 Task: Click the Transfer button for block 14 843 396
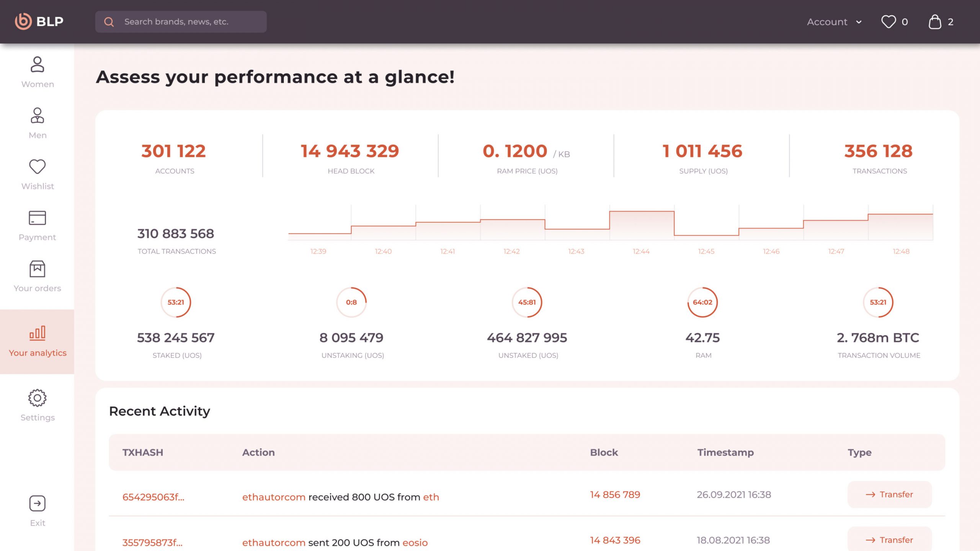[889, 540]
